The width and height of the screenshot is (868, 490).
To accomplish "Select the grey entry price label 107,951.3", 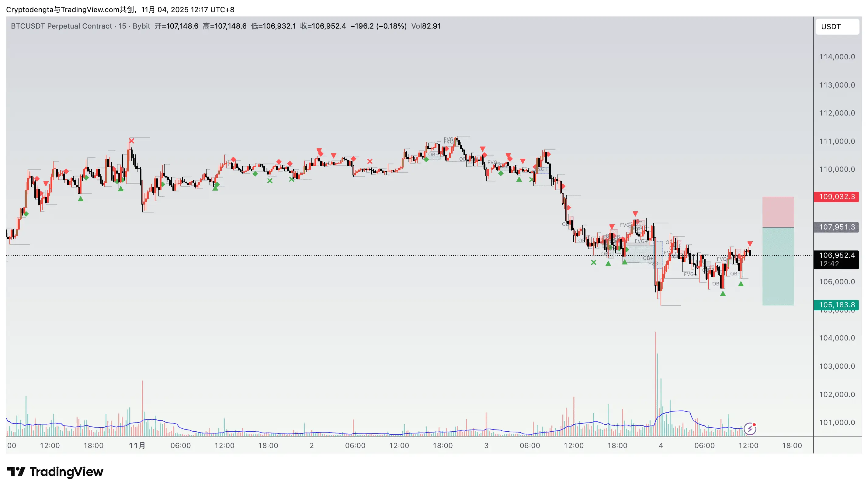I will pyautogui.click(x=836, y=227).
